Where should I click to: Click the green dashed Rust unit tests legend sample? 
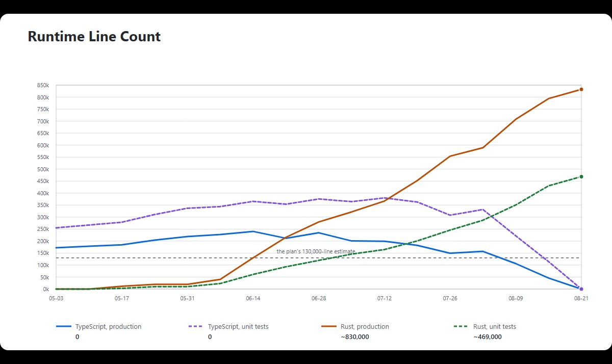pos(461,327)
